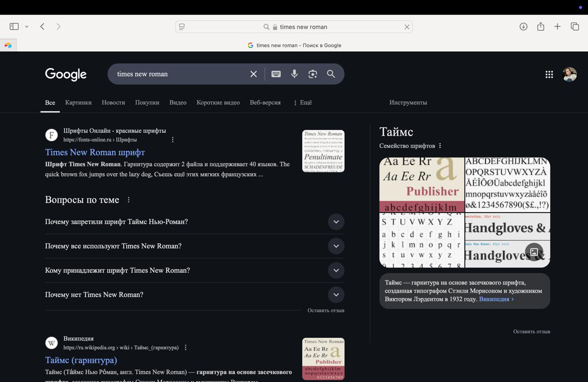Select the 'times new roman - Поиск в Google' tab
The image size is (588, 382).
pyautogui.click(x=294, y=45)
